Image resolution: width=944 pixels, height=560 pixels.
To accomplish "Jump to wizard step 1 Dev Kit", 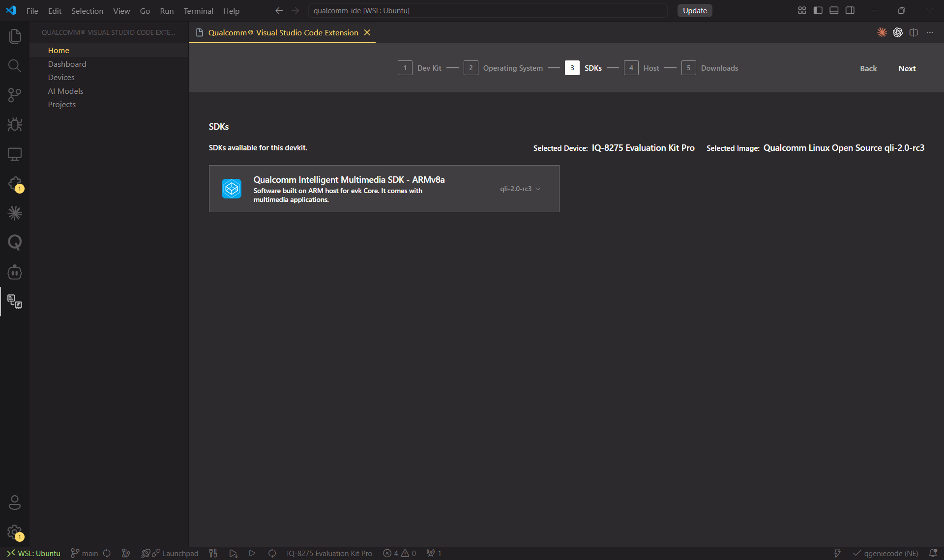I will tap(419, 68).
